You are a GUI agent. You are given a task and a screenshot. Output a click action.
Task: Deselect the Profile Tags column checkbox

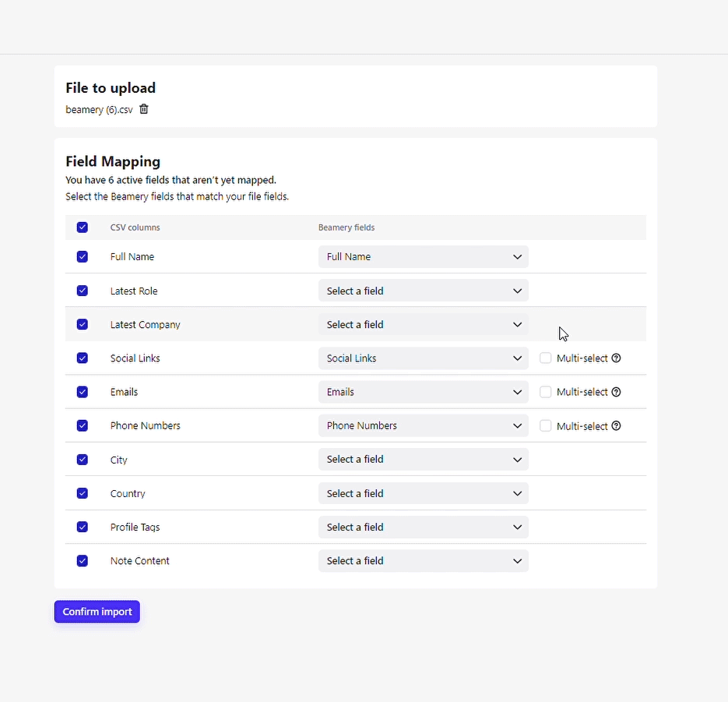[83, 527]
